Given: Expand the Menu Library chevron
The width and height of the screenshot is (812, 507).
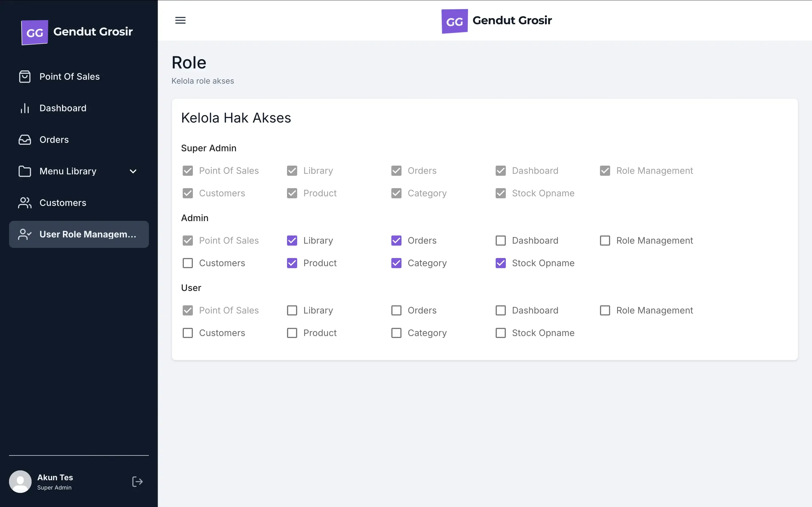Looking at the screenshot, I should pyautogui.click(x=133, y=171).
